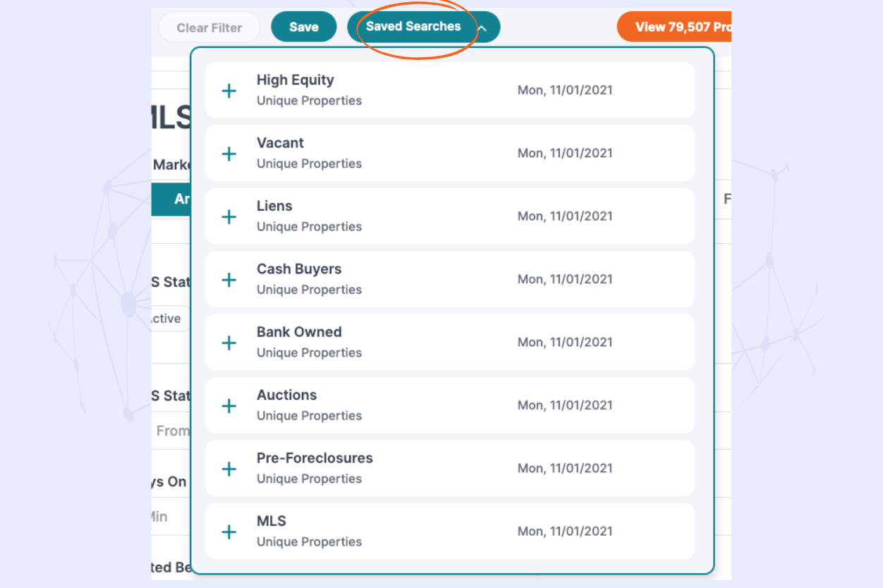
Task: Hit the plus icon for Pre-Foreclosures
Action: tap(229, 469)
